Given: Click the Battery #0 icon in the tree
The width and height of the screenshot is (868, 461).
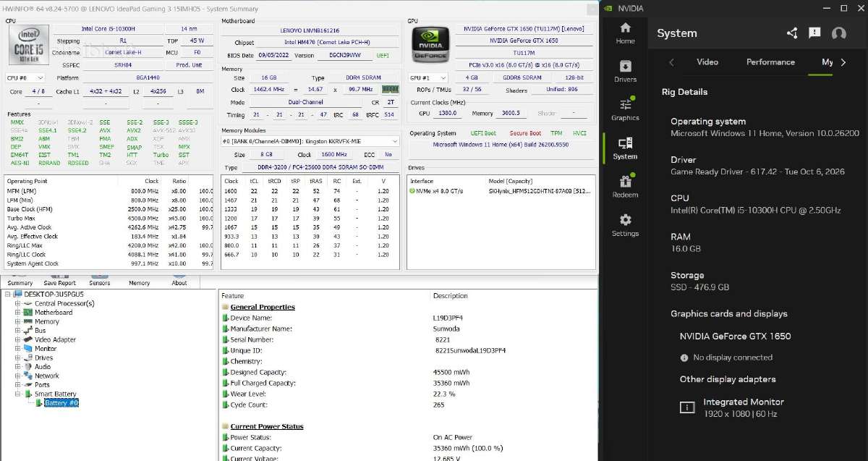Looking at the screenshot, I should [x=40, y=403].
